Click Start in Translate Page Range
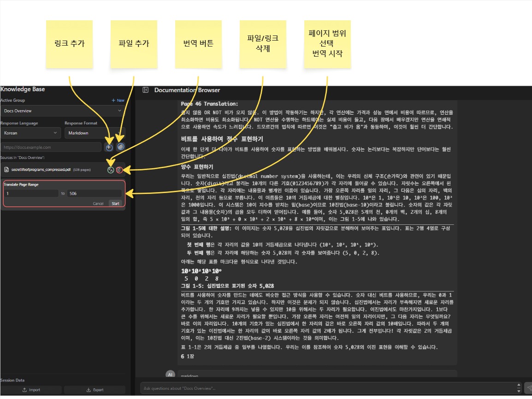Viewport: 532px width, 399px height. click(115, 203)
